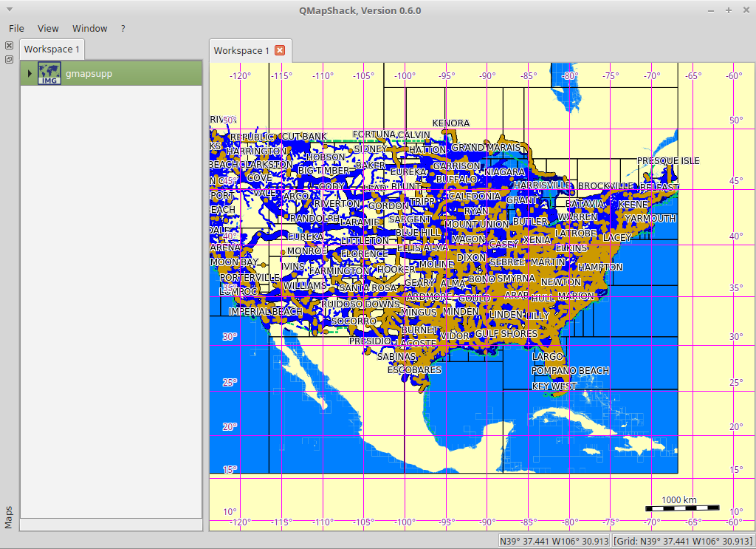The width and height of the screenshot is (756, 549).
Task: Click the POMPANO BEACH map label
Action: click(x=570, y=370)
